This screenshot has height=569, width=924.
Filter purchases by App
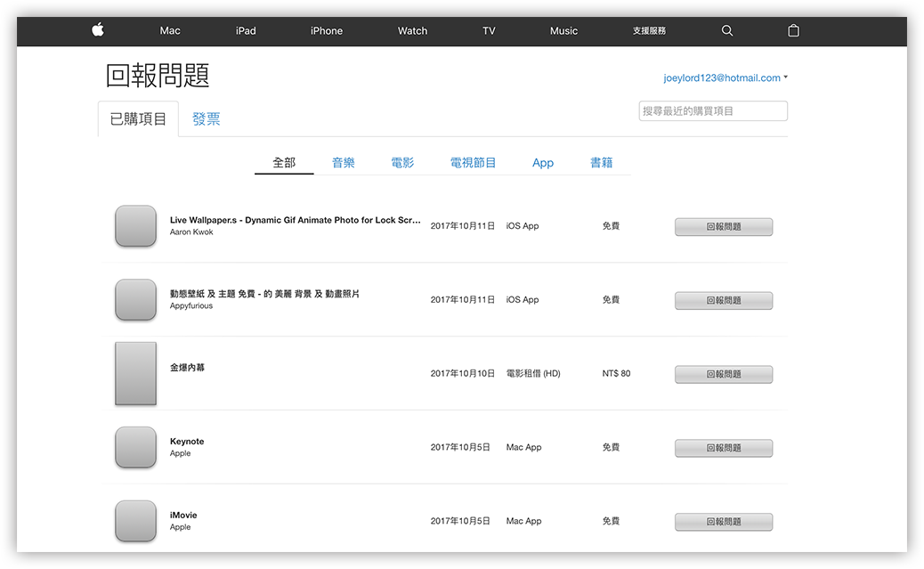(543, 163)
